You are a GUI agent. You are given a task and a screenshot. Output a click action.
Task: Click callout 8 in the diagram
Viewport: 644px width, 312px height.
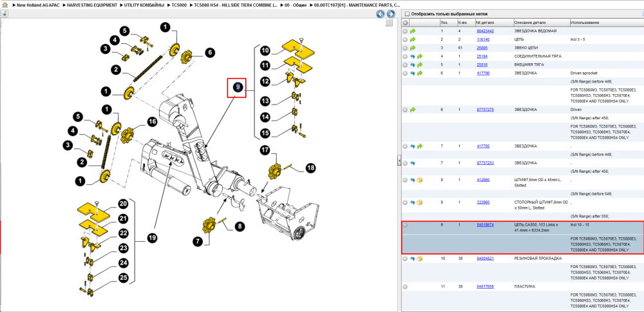click(240, 226)
